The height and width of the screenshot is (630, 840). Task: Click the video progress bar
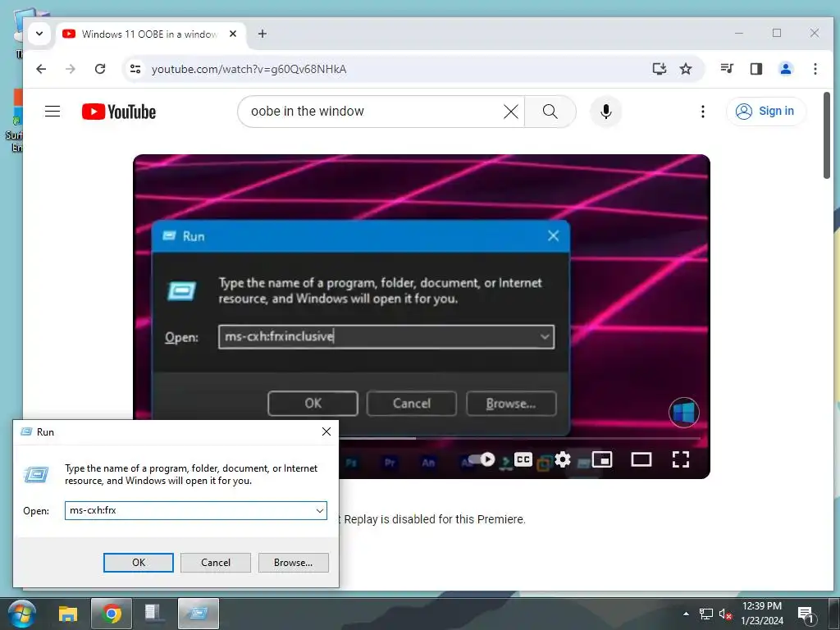point(519,438)
